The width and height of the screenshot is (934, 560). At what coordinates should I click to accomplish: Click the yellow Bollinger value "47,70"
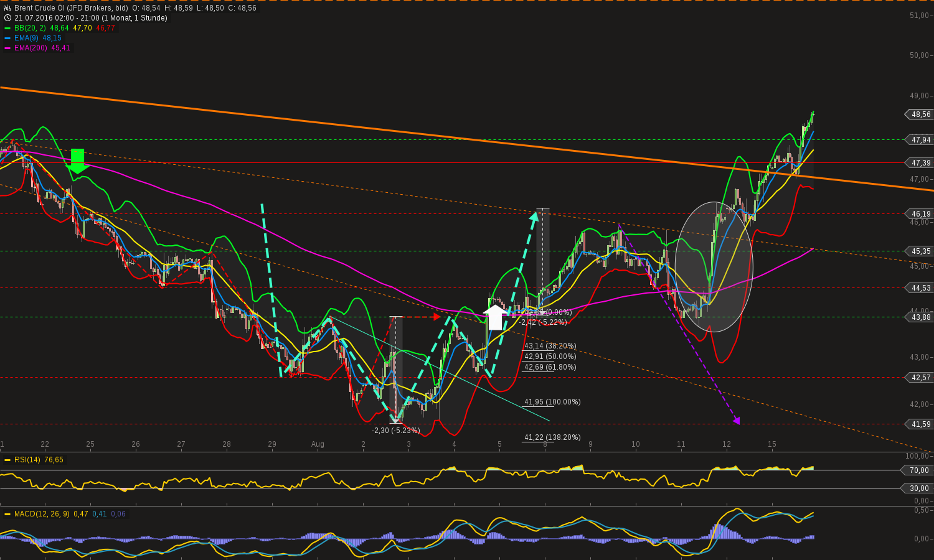(82, 28)
